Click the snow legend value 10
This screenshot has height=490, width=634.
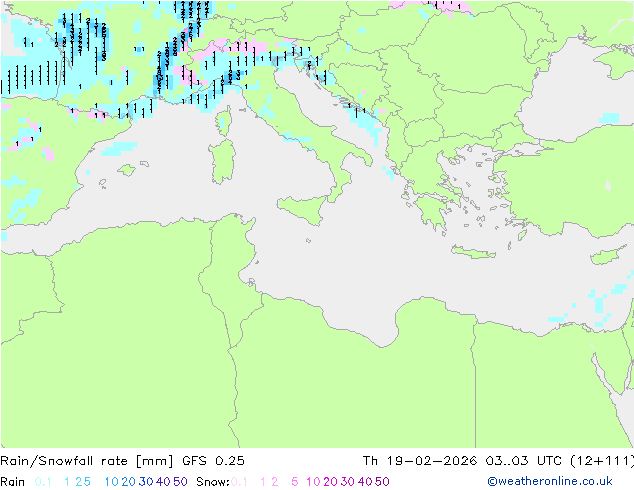(313, 482)
